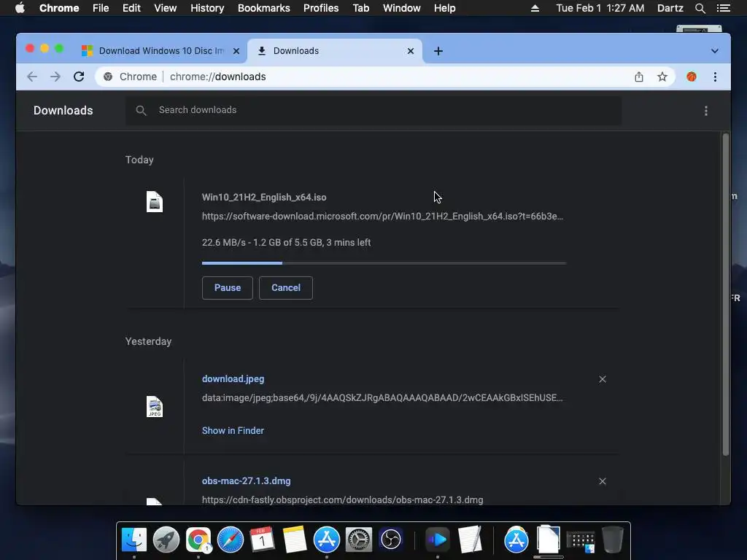Open the App Store icon beside Notes in the Dock
Image resolution: width=747 pixels, height=560 pixels.
pos(326,540)
